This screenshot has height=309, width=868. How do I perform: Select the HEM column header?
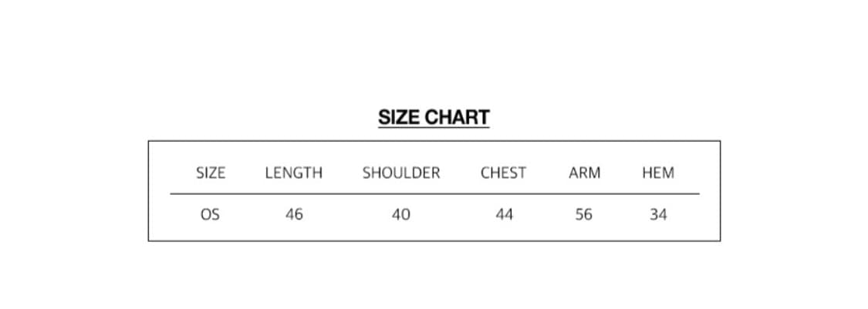point(658,173)
